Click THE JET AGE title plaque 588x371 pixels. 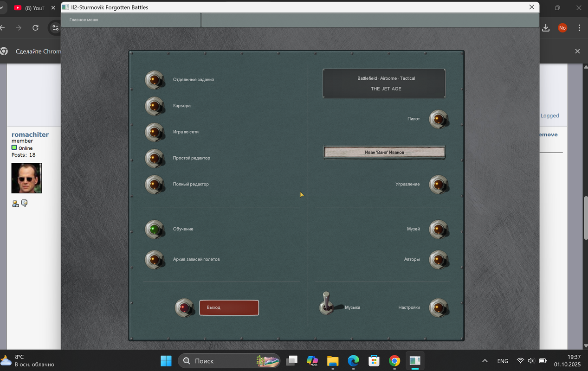click(384, 83)
